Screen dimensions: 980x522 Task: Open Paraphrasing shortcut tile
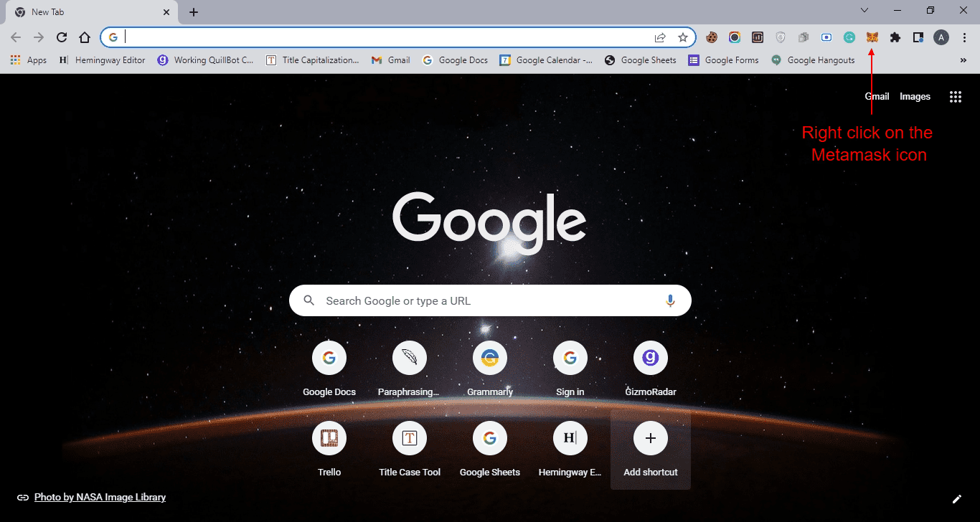click(410, 370)
